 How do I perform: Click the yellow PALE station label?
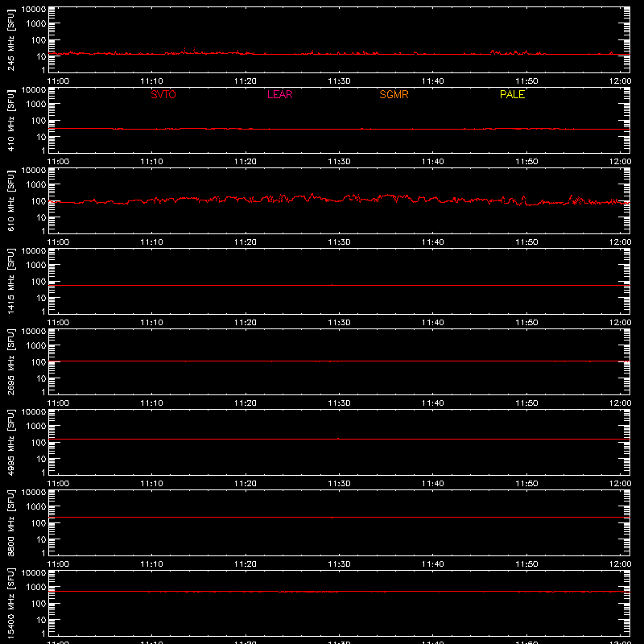pyautogui.click(x=512, y=94)
